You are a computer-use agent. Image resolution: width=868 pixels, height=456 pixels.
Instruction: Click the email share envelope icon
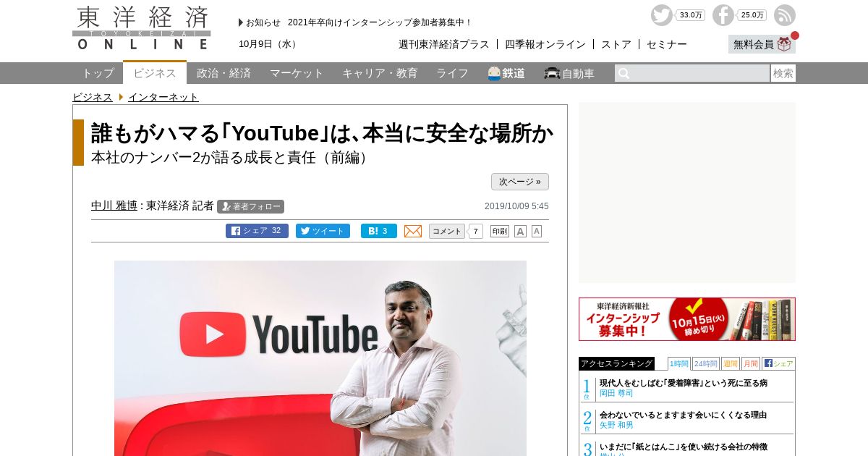click(x=413, y=231)
